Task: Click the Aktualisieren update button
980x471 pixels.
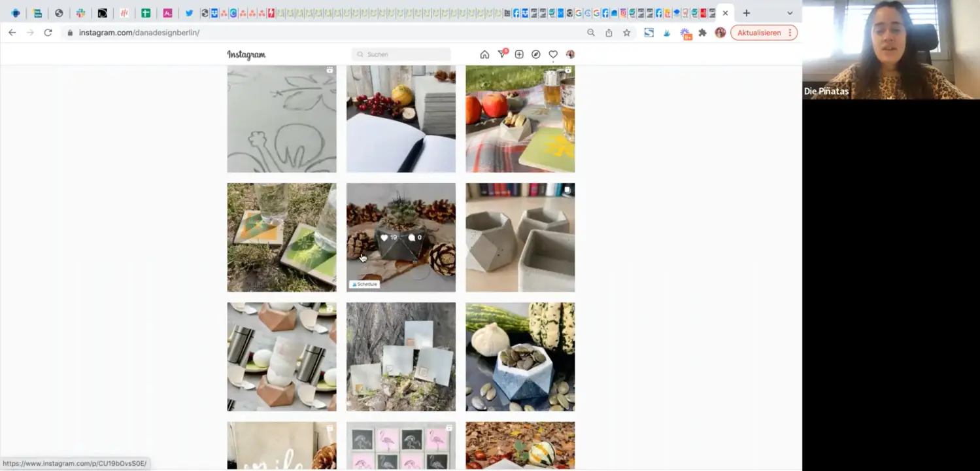Action: (759, 33)
